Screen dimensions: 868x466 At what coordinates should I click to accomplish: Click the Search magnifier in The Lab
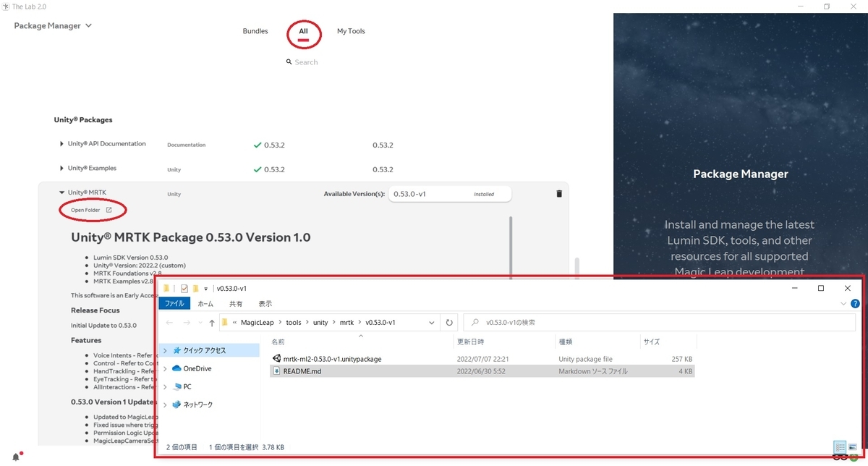(x=289, y=62)
